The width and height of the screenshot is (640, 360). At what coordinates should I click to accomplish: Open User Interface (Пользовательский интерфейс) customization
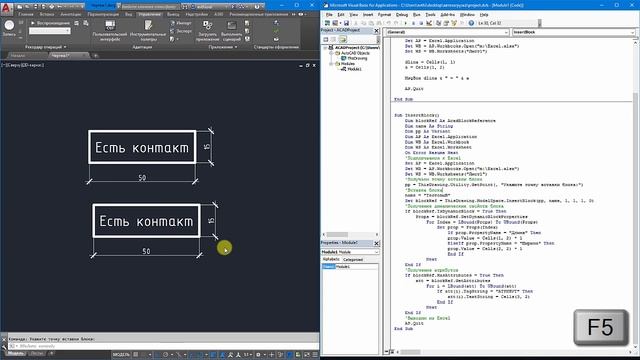point(110,31)
